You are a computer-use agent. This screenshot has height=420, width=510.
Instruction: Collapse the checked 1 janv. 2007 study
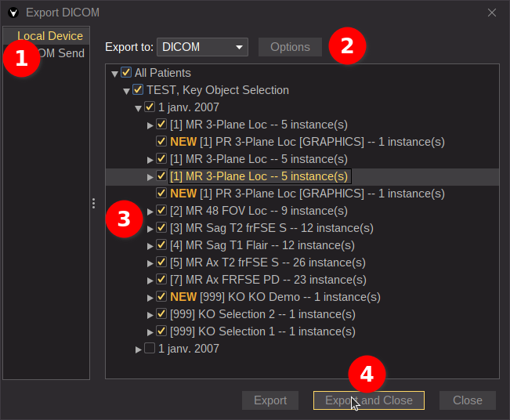(x=138, y=108)
